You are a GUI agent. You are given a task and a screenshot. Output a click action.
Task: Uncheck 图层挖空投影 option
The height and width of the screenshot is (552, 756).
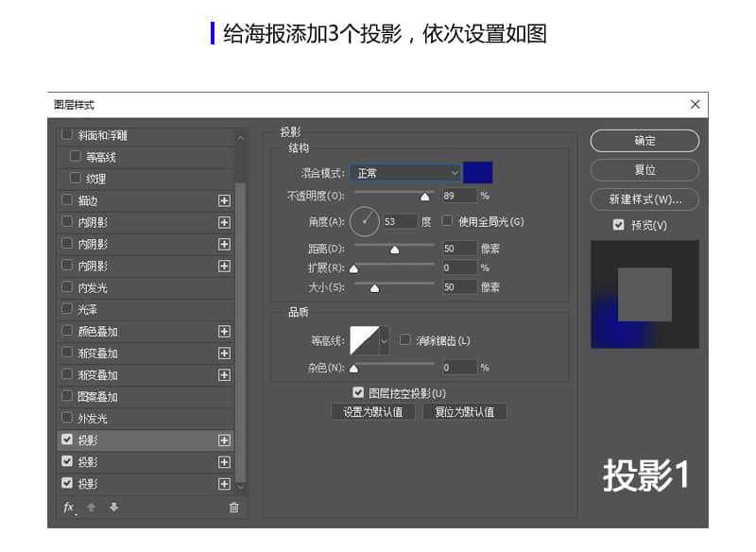[x=358, y=393]
